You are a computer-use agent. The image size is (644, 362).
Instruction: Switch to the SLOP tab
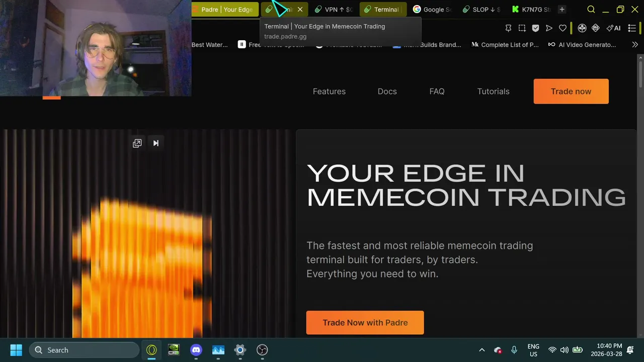point(481,9)
